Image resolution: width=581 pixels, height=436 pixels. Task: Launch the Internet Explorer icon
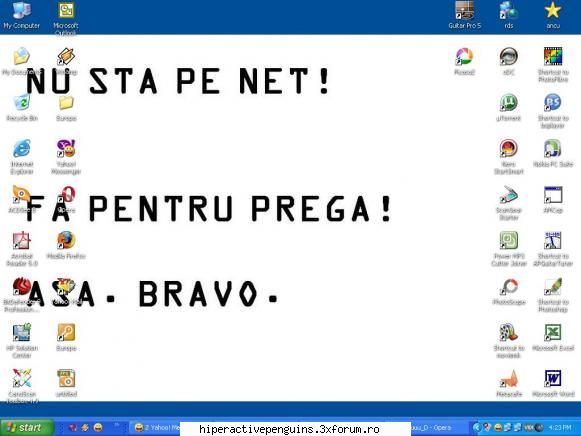pos(22,156)
